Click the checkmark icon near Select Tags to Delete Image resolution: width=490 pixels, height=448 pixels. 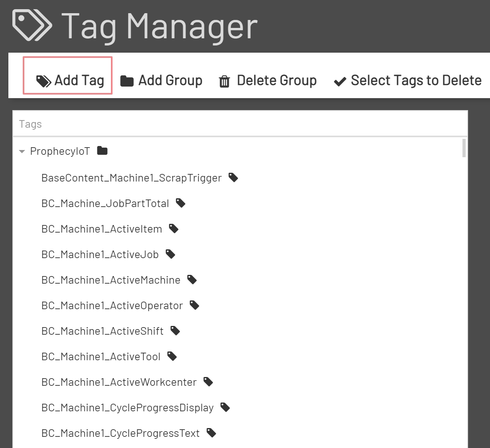[339, 81]
